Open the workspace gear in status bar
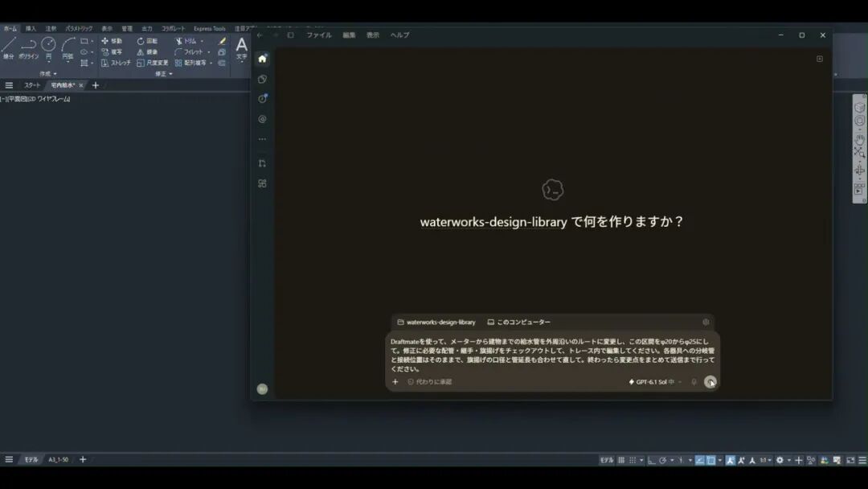This screenshot has height=489, width=868. click(780, 460)
